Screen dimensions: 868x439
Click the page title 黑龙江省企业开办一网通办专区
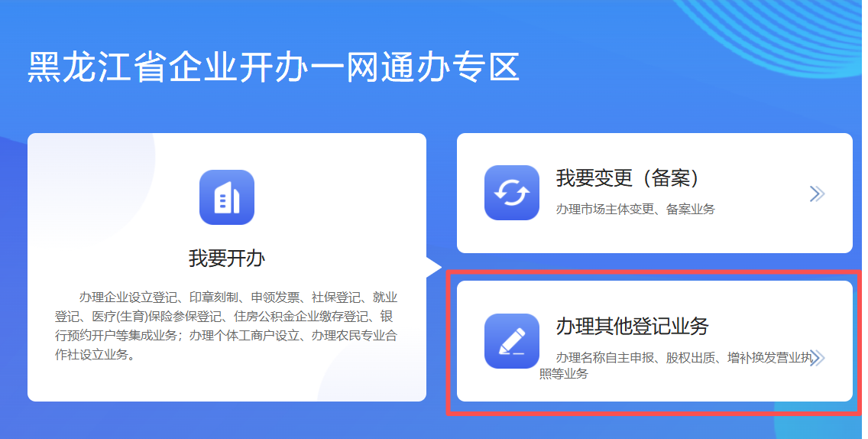[274, 67]
